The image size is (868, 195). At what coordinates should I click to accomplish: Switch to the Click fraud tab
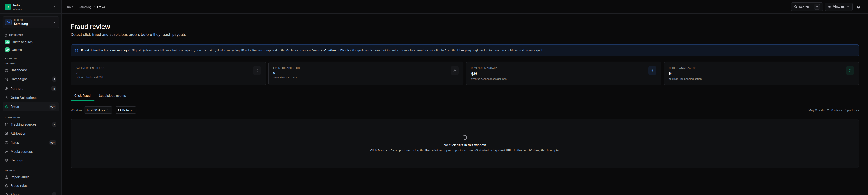click(83, 96)
